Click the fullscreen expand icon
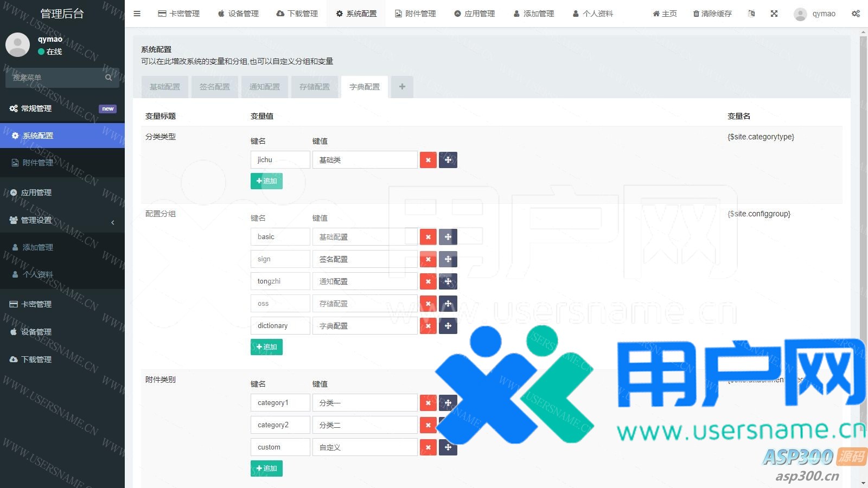The height and width of the screenshot is (488, 868). click(x=774, y=14)
